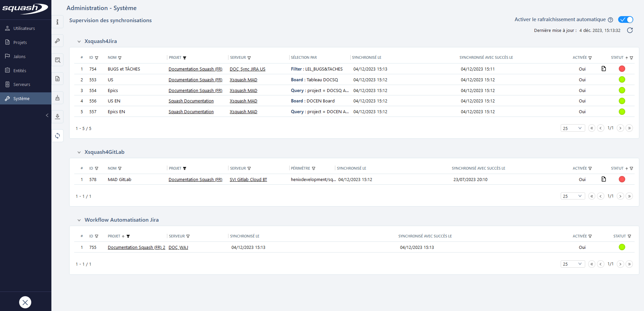The image size is (644, 311).
Task: Open page size dropdown in Workflow table
Action: pyautogui.click(x=573, y=264)
